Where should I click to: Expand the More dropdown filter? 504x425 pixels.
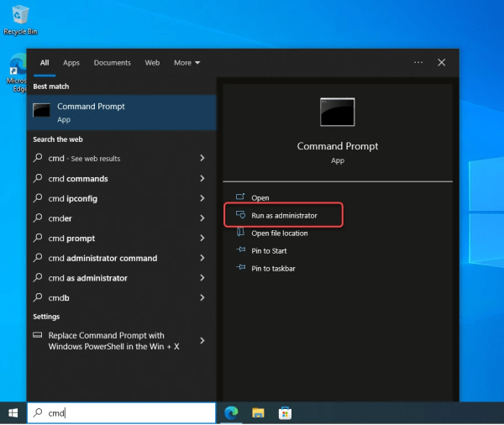click(186, 62)
